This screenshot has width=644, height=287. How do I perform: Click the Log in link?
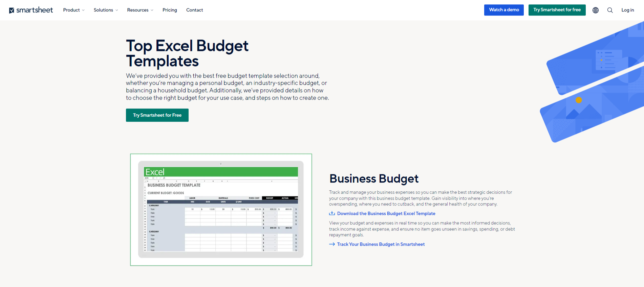pos(627,10)
